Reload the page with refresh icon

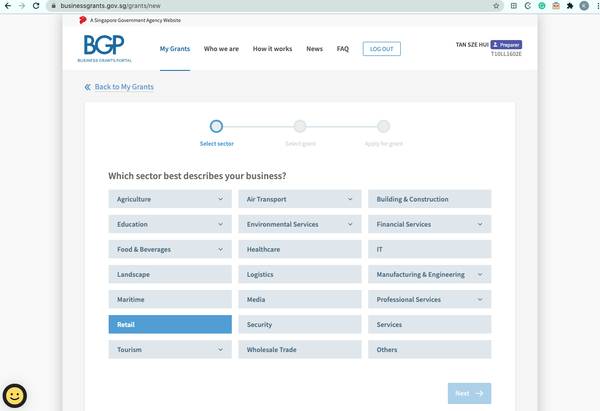click(x=36, y=6)
